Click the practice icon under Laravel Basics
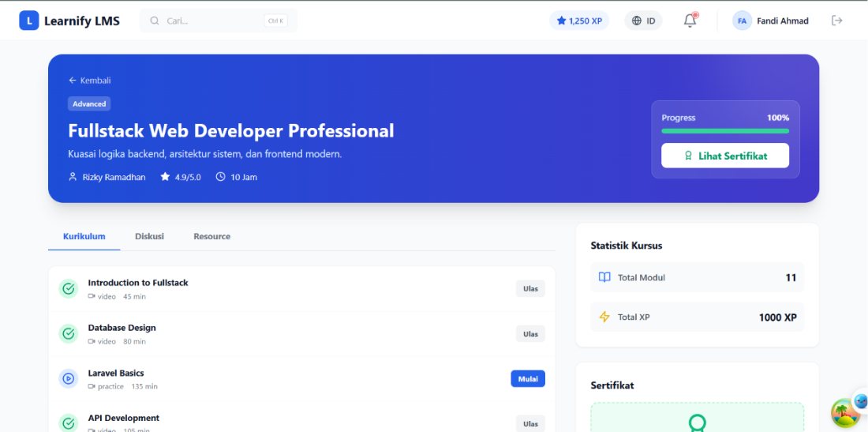The image size is (868, 432). pyautogui.click(x=92, y=386)
